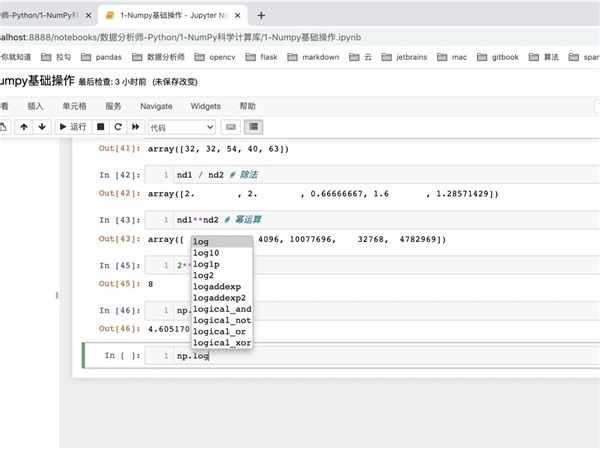Click the browser address bar URL

click(180, 38)
